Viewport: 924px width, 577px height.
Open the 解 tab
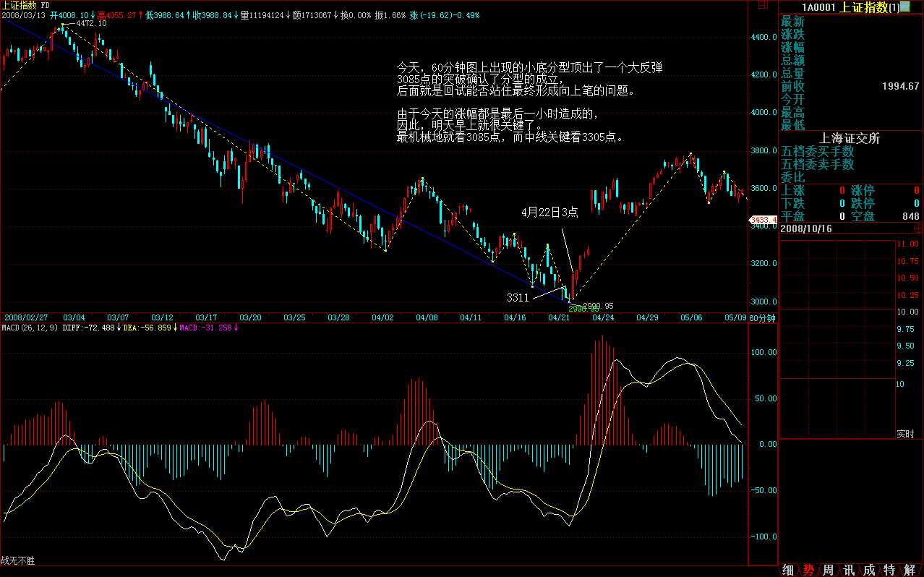[910, 570]
